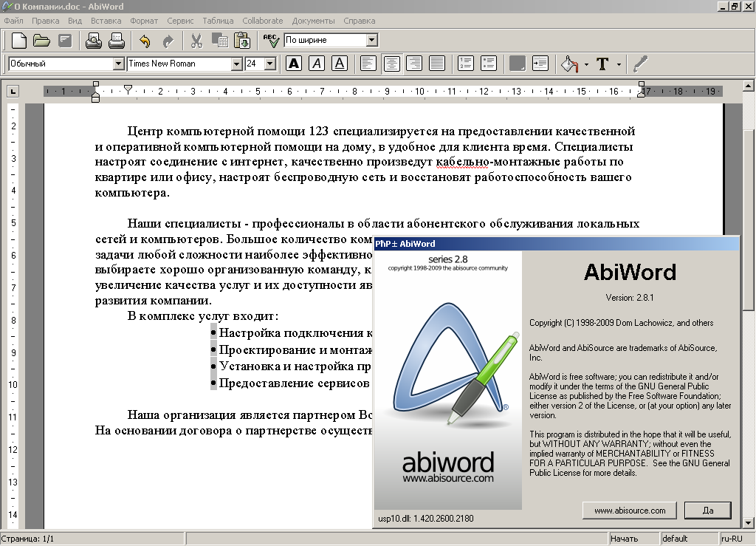Toggle numbered list formatting

[x=466, y=64]
